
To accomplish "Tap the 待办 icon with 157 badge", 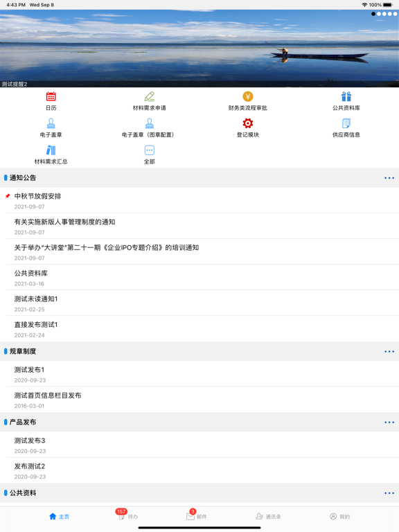I will tap(121, 516).
